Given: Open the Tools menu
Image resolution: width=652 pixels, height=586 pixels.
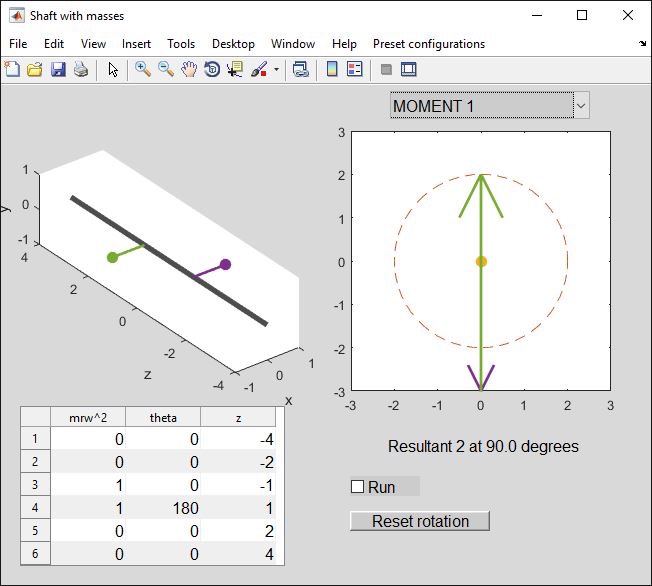Looking at the screenshot, I should (181, 44).
